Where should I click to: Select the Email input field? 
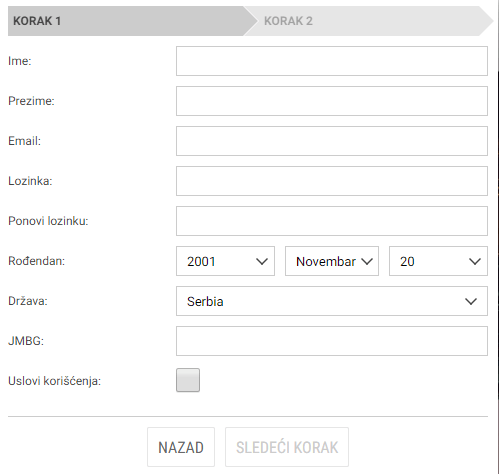click(332, 141)
